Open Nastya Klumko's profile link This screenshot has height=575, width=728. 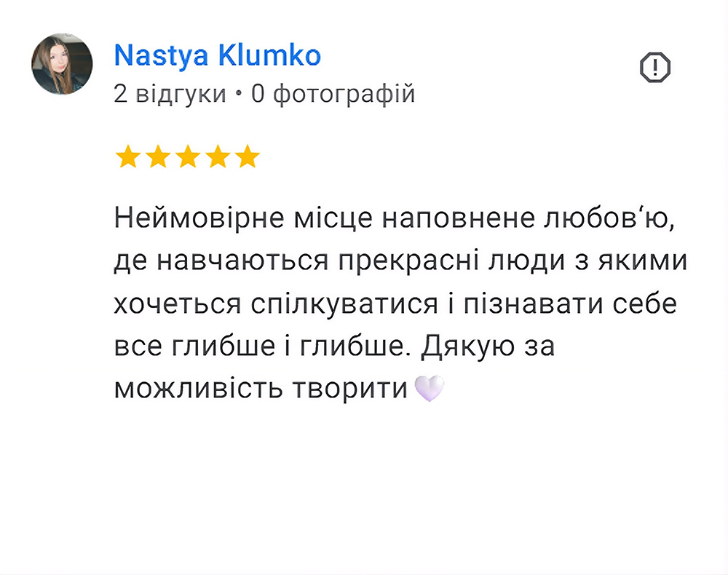217,55
